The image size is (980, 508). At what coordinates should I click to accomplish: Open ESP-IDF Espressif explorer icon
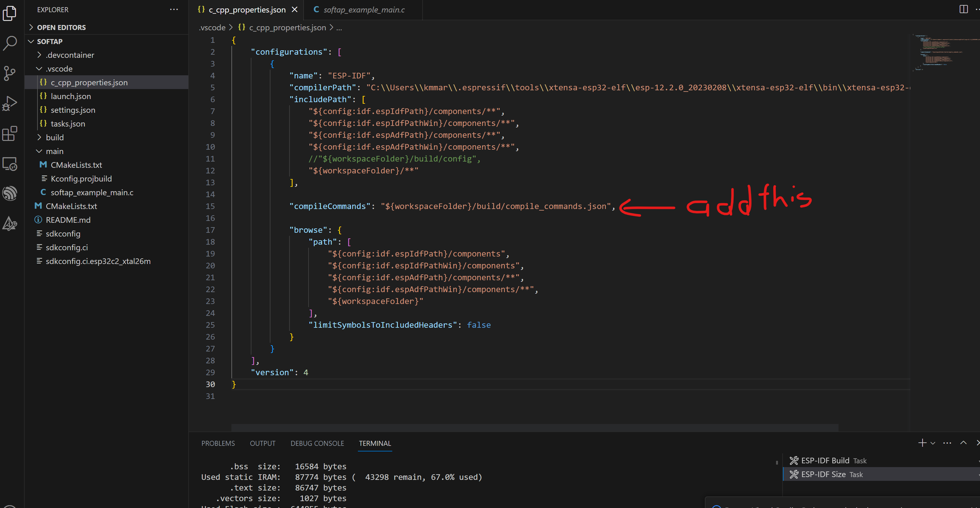pyautogui.click(x=9, y=193)
